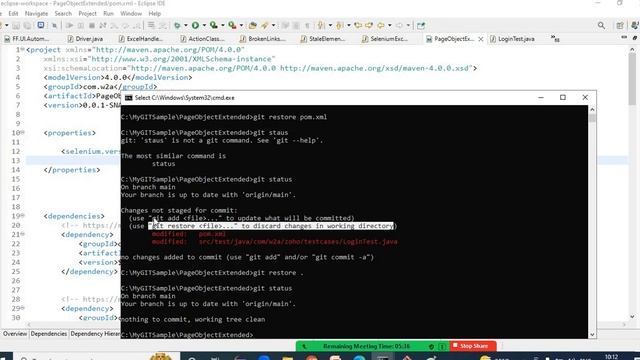This screenshot has height=360, width=640.
Task: Show hidden editor tabs list
Action: coord(555,38)
